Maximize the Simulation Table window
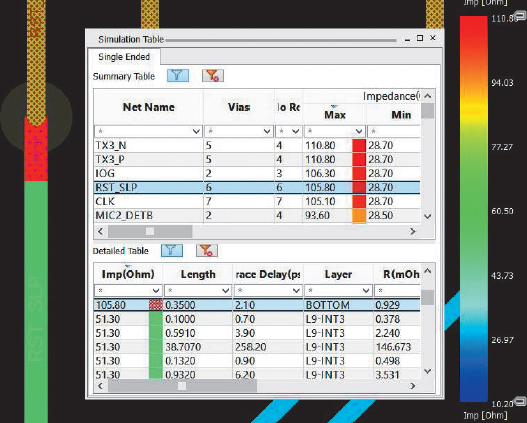Image resolution: width=527 pixels, height=423 pixels. click(420, 38)
